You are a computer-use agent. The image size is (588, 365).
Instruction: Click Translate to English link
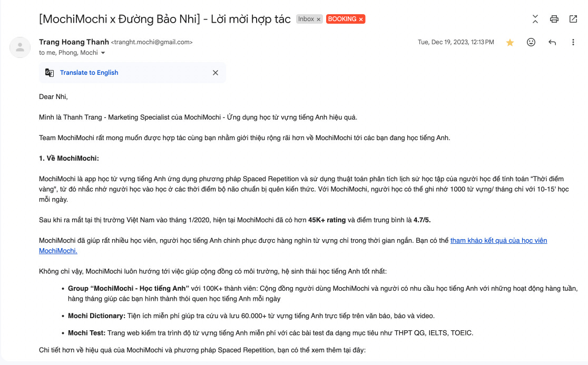[89, 73]
